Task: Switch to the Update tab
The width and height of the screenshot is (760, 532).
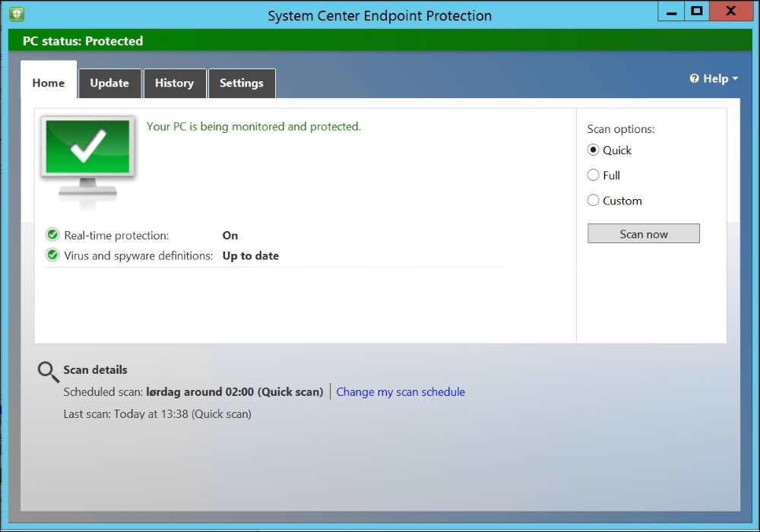Action: (x=109, y=84)
